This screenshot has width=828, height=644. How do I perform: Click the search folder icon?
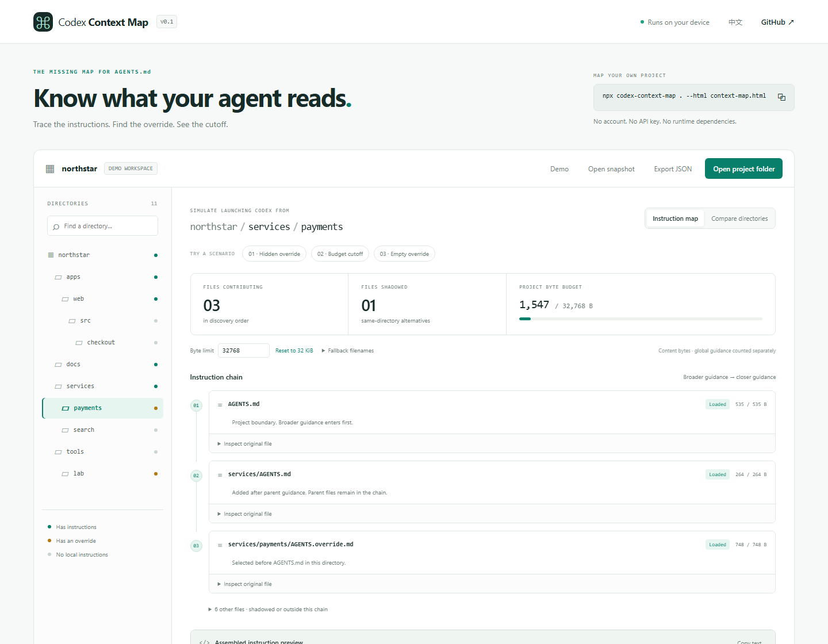(65, 430)
